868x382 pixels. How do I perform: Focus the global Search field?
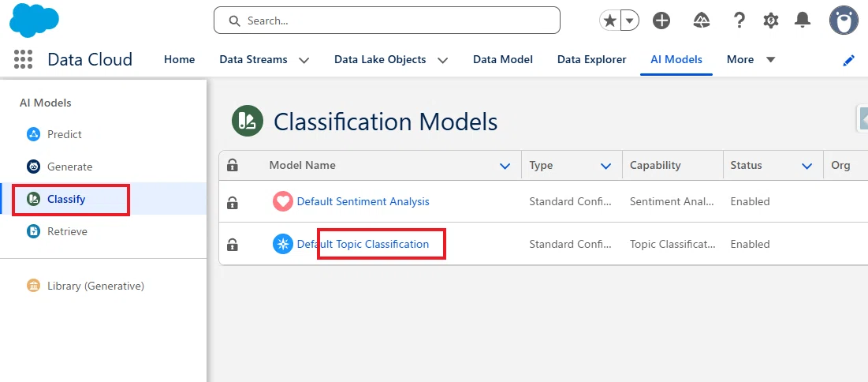387,21
